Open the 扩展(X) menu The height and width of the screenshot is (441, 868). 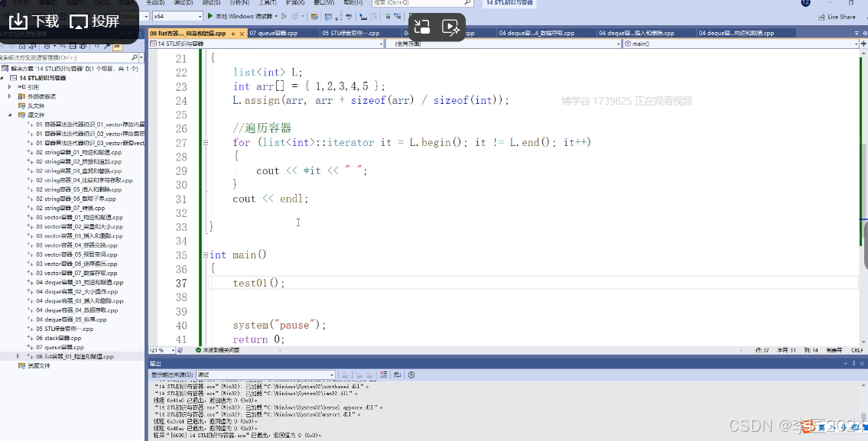pyautogui.click(x=295, y=3)
